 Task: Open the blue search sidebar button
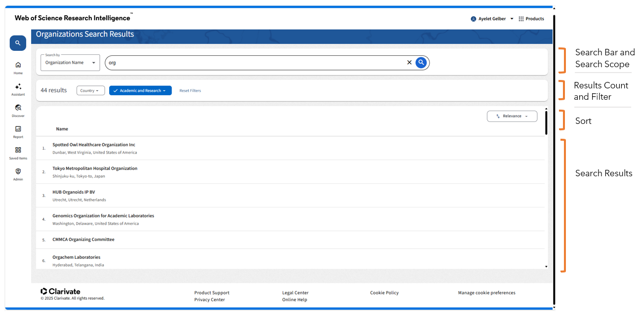click(18, 43)
